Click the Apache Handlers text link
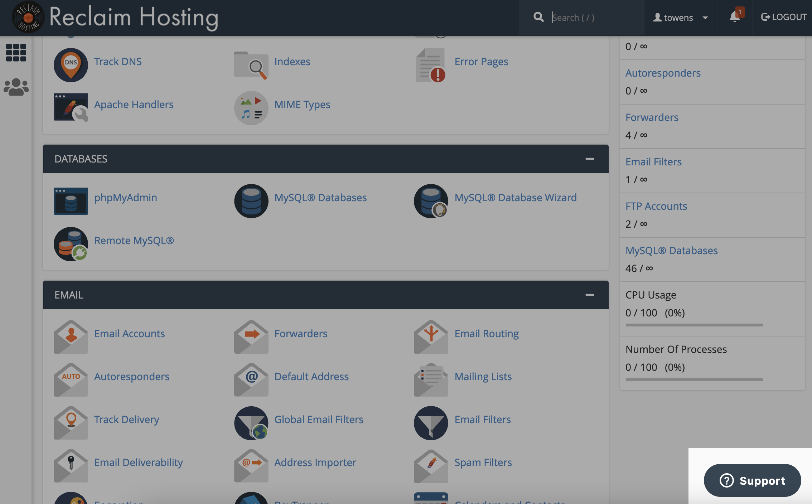Image resolution: width=812 pixels, height=504 pixels. coord(134,105)
